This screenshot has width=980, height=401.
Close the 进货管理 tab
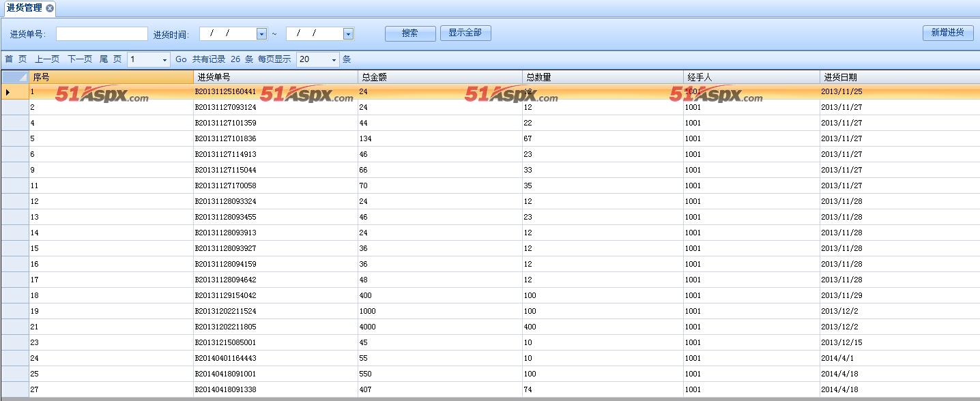point(50,8)
